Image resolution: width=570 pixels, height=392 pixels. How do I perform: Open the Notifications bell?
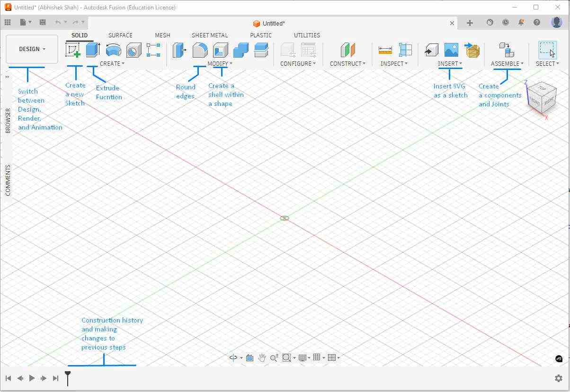pyautogui.click(x=521, y=22)
